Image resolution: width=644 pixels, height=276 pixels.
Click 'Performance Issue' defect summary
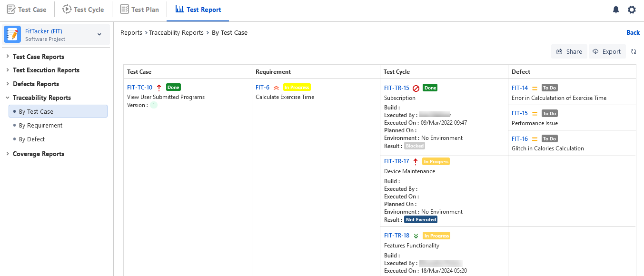[535, 123]
